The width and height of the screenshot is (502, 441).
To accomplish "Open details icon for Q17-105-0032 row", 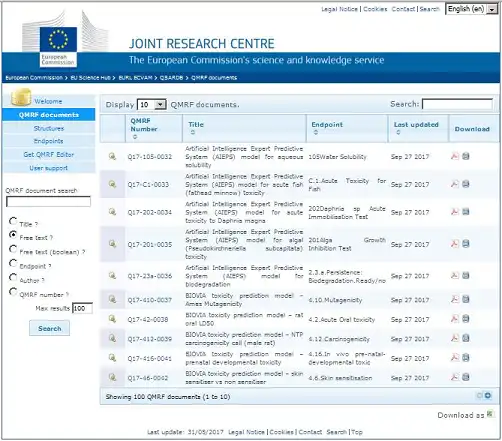I will tap(112, 156).
